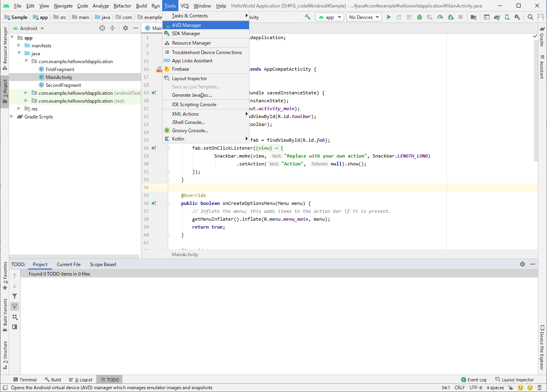Click the CRLF line separator indicator
The height and width of the screenshot is (392, 547).
[459, 388]
